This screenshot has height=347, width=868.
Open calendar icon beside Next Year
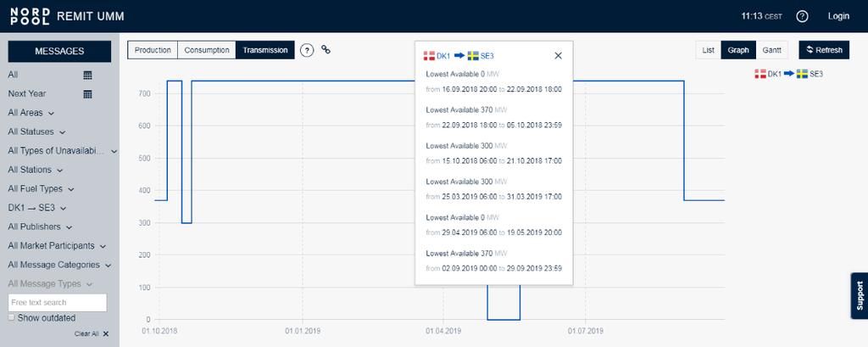pyautogui.click(x=87, y=94)
